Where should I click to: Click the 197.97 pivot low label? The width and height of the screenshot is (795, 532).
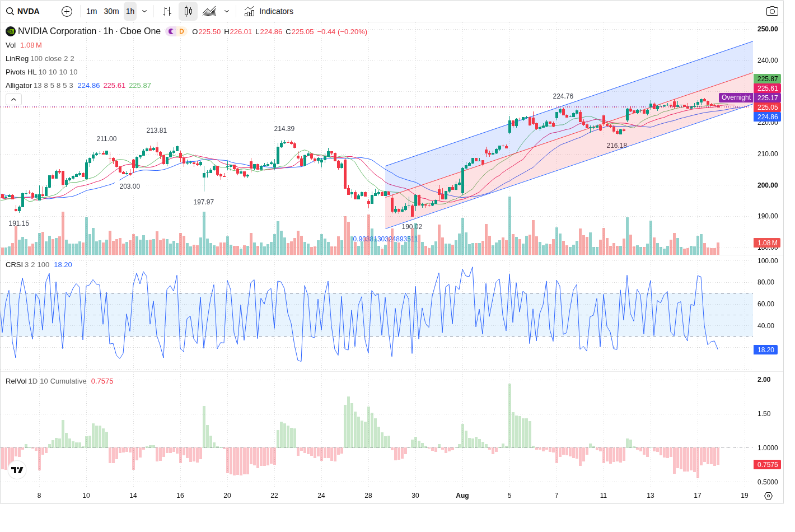pos(203,202)
